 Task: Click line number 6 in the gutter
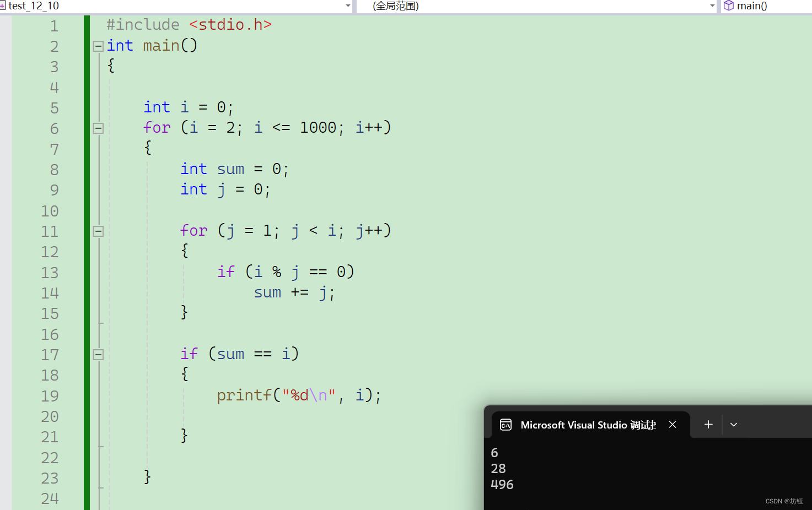(54, 129)
